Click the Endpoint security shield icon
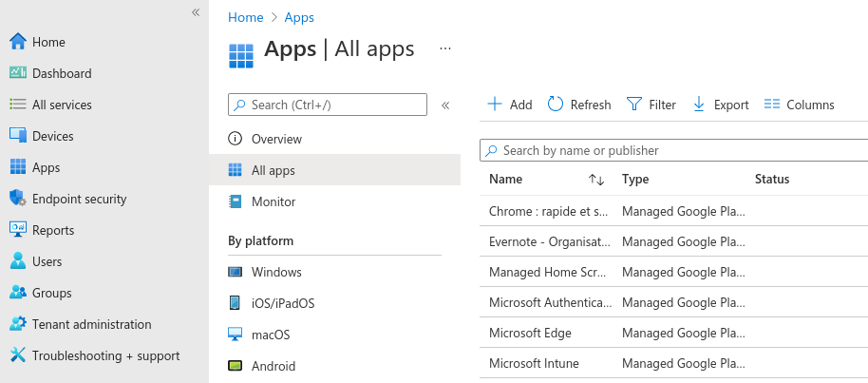This screenshot has width=868, height=383. [x=18, y=198]
